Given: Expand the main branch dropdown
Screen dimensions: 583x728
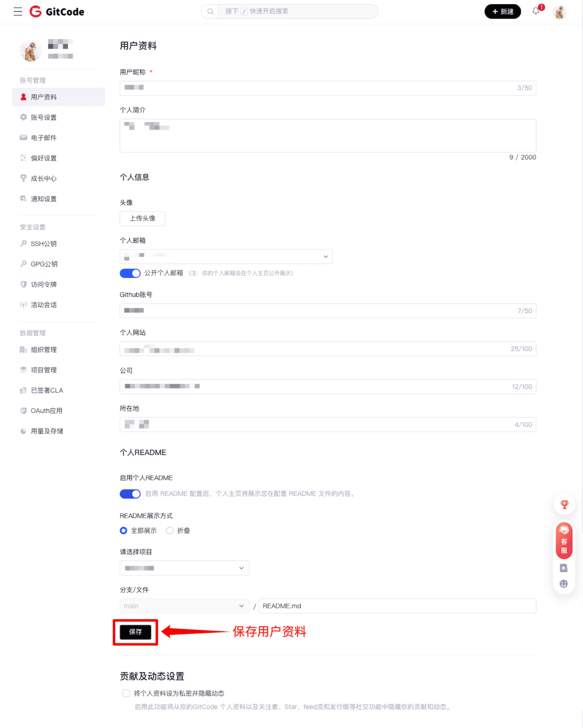Looking at the screenshot, I should click(x=185, y=606).
